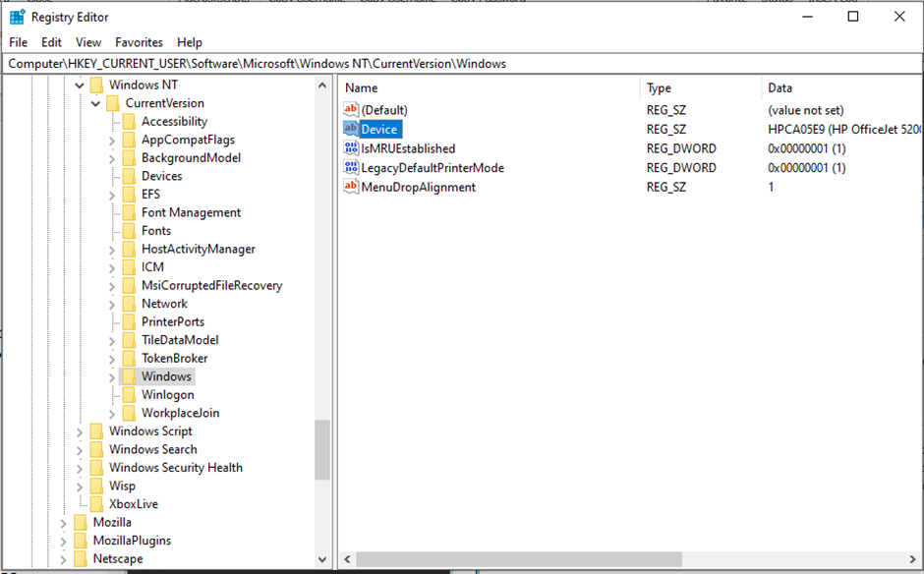This screenshot has width=924, height=574.
Task: Expand the AppCompatFlags key
Action: tap(112, 141)
